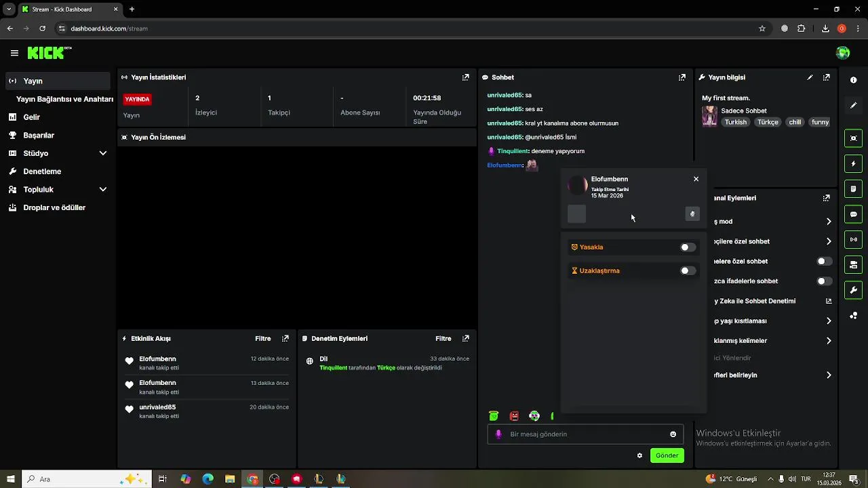
Task: Click the Sadece Sohbet category thumbnail
Action: point(709,116)
